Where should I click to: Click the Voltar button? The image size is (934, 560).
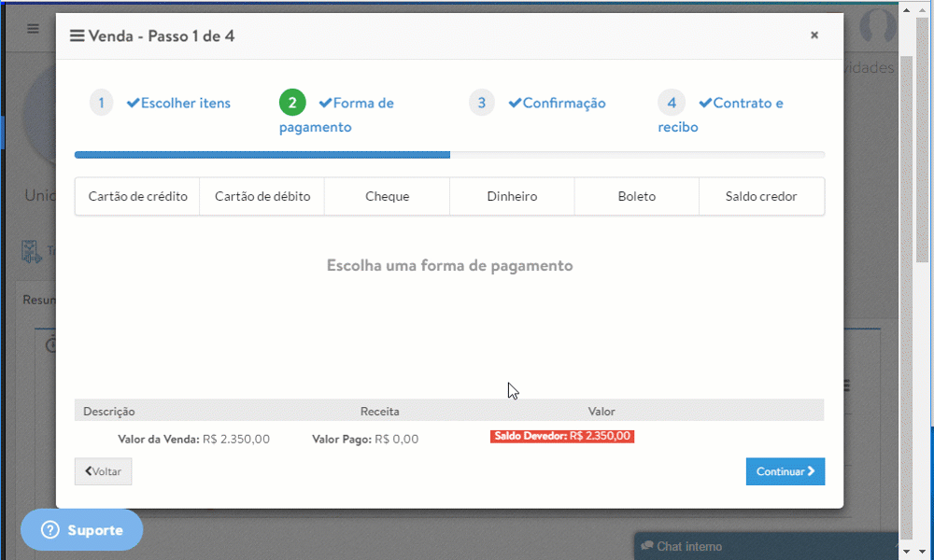103,471
